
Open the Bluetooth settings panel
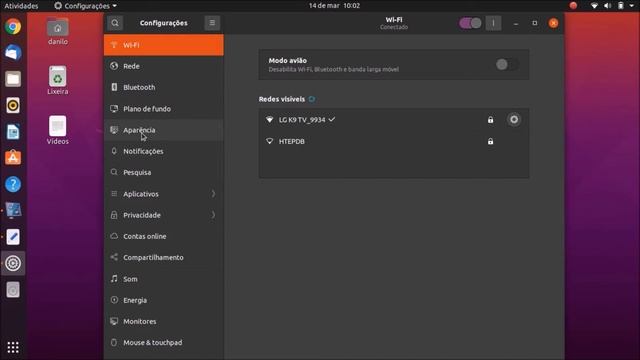coord(164,87)
